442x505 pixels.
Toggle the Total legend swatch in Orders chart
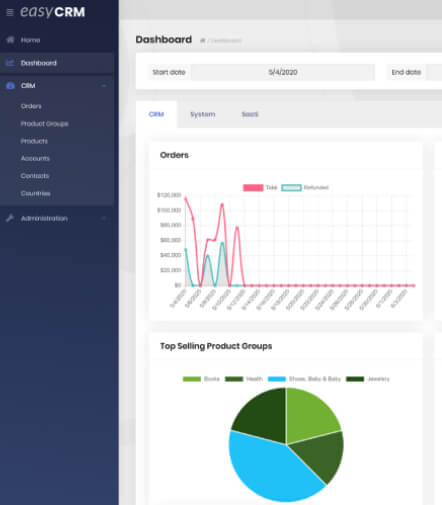pos(253,188)
